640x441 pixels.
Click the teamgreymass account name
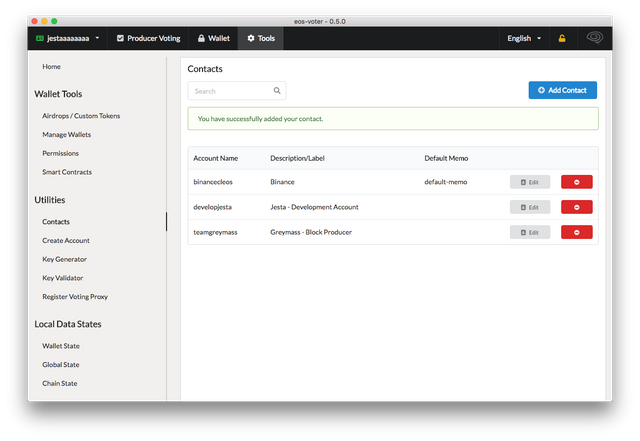(215, 232)
